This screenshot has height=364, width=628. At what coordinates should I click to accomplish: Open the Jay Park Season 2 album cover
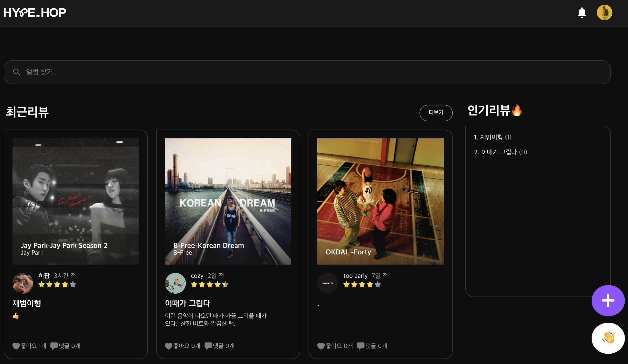76,201
